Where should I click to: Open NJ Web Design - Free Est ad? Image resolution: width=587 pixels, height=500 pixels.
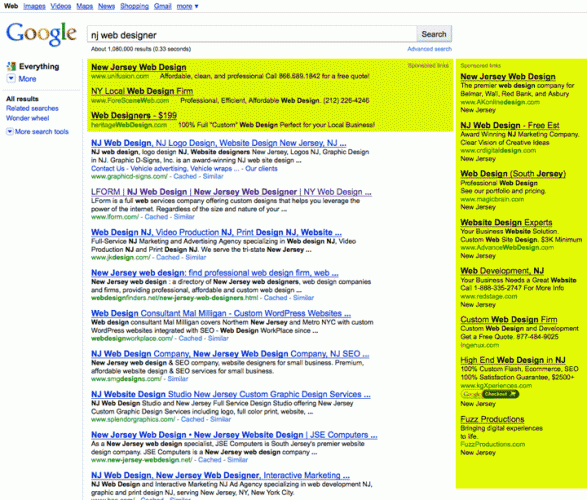(510, 125)
